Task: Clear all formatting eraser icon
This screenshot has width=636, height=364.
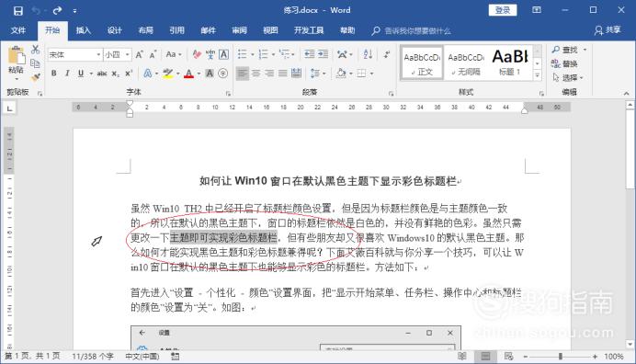Action: [197, 54]
